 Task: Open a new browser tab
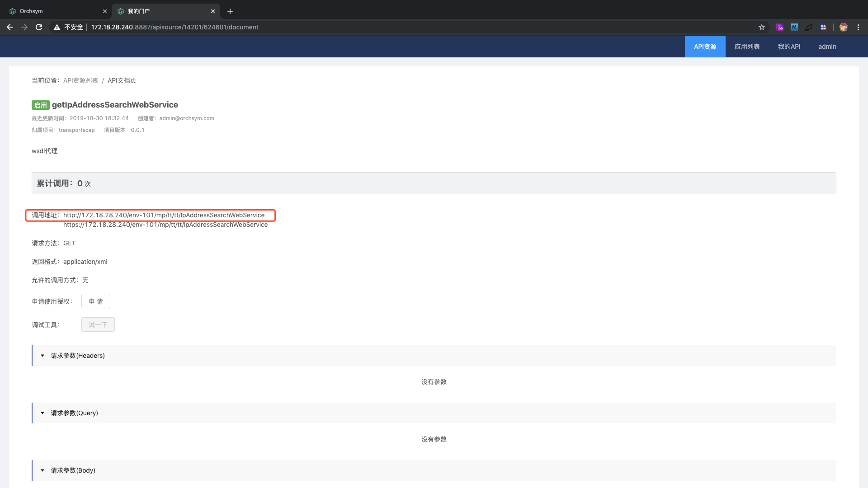(230, 11)
